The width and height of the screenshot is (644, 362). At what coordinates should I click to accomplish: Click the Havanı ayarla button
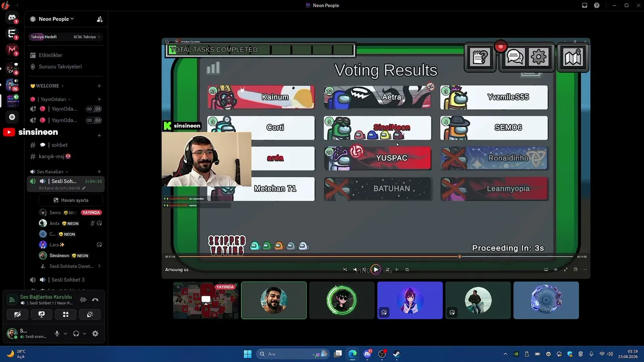point(71,200)
